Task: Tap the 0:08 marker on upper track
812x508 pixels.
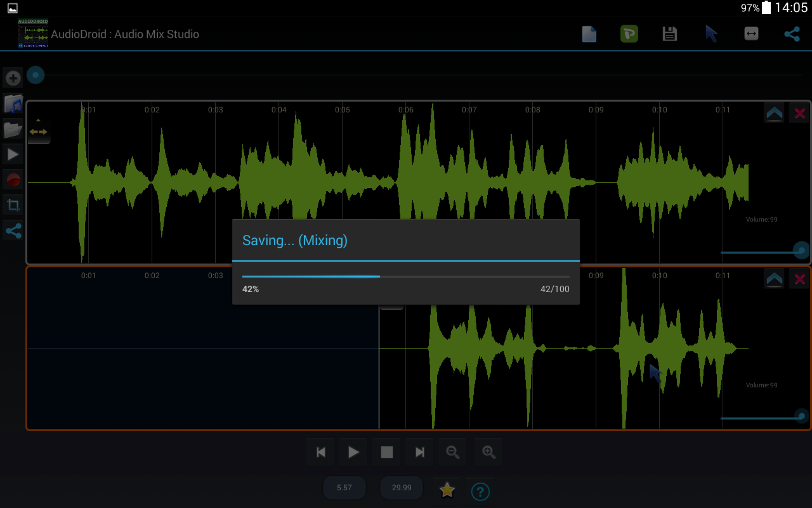Action: point(533,110)
